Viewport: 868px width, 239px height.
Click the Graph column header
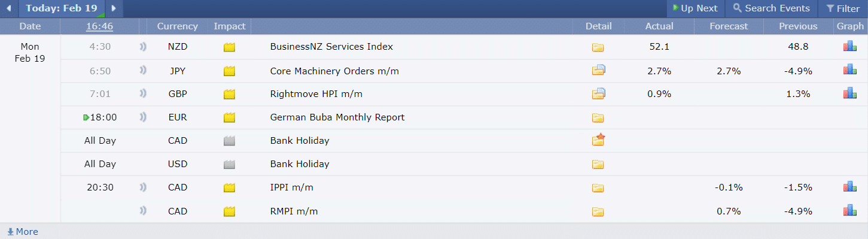[x=850, y=26]
